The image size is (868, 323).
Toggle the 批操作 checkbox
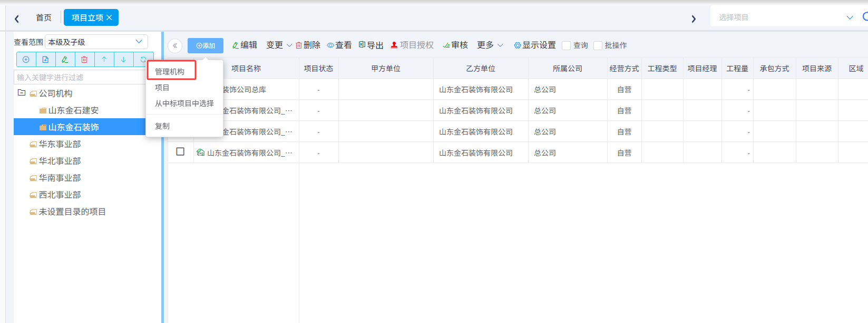point(598,46)
